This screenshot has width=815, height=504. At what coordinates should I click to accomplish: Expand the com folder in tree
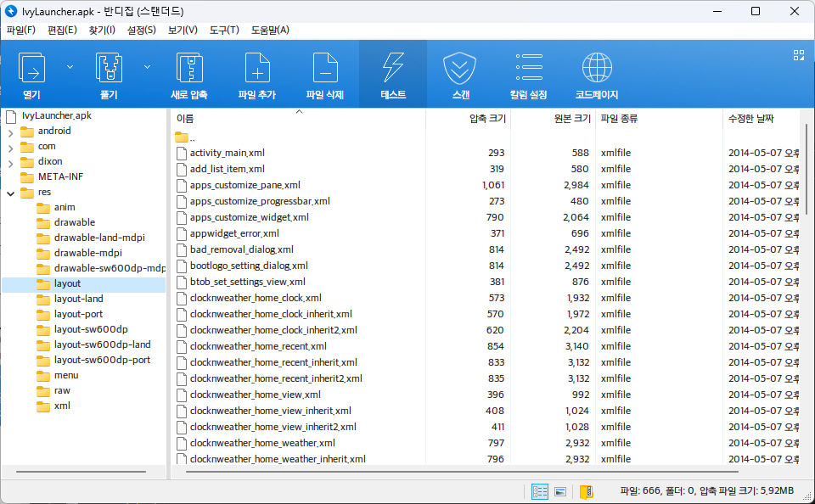(x=10, y=148)
